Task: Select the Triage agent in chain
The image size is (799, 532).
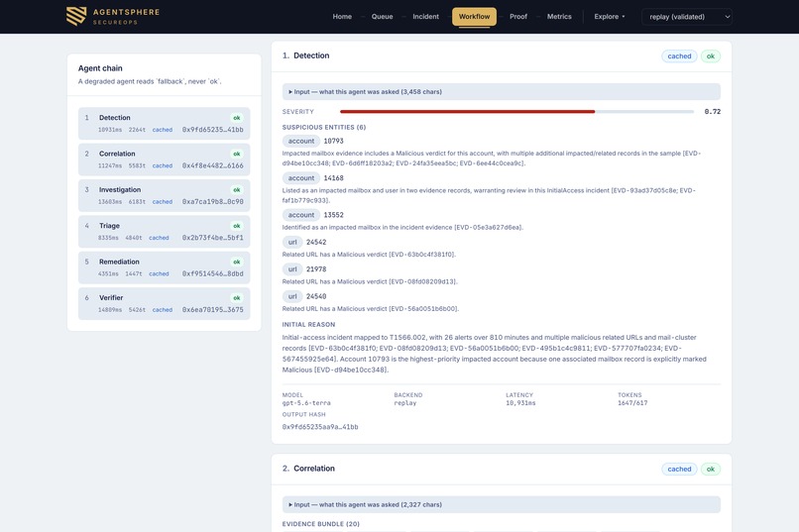Action: (165, 232)
